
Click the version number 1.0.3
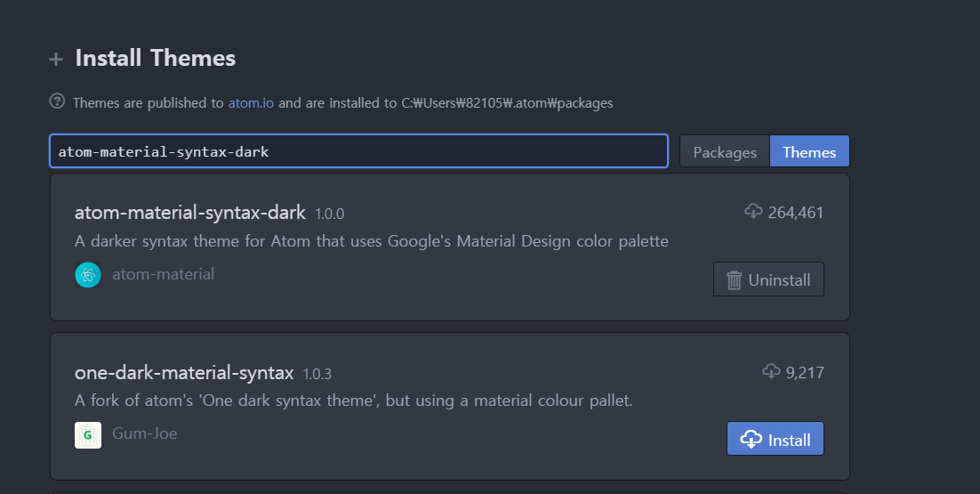[x=317, y=374]
